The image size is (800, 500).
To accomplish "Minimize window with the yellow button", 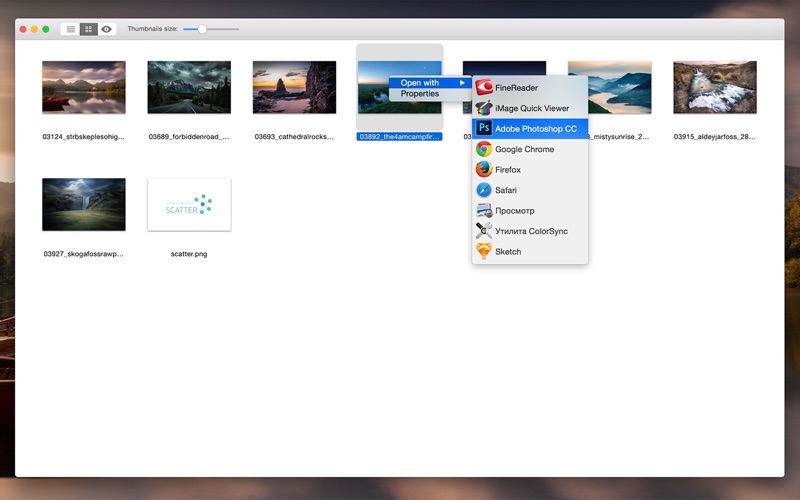I will (34, 29).
